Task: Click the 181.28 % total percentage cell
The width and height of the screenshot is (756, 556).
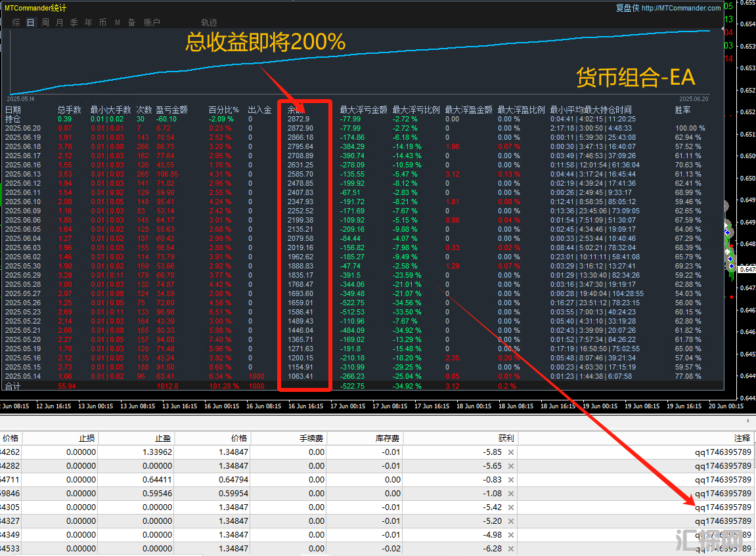Action: click(224, 386)
